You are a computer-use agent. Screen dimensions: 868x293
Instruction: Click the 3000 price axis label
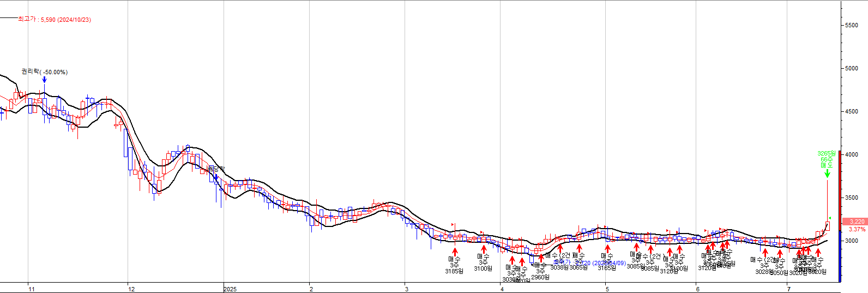tap(851, 241)
